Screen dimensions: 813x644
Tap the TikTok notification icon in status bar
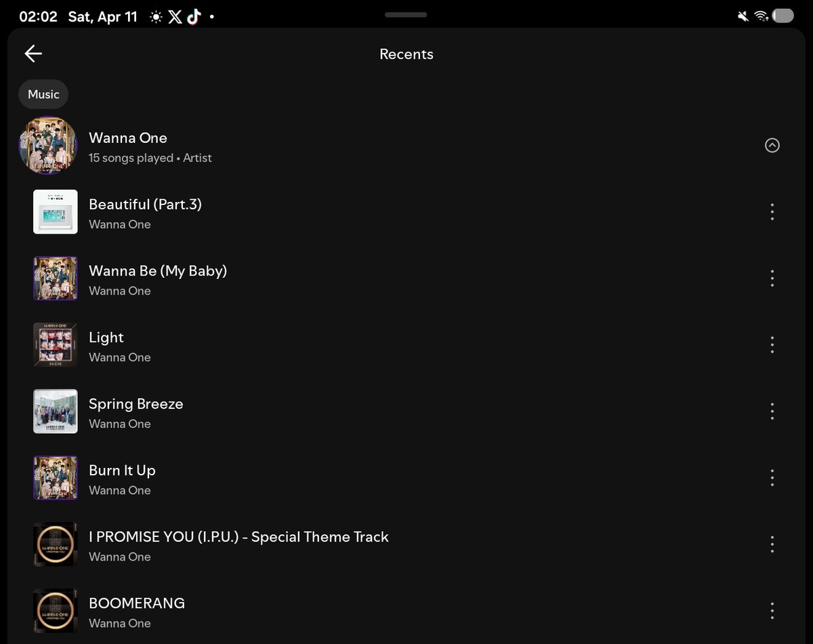click(x=194, y=17)
